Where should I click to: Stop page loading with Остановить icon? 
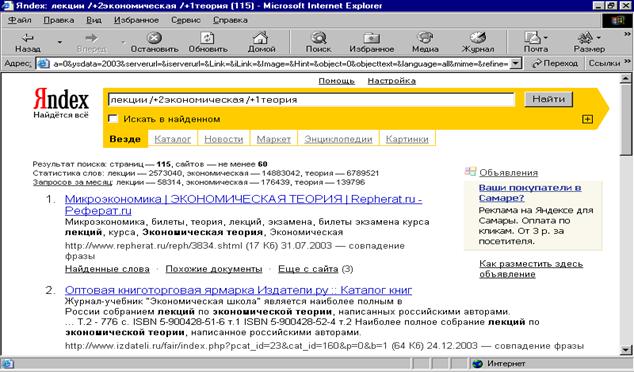tap(154, 38)
